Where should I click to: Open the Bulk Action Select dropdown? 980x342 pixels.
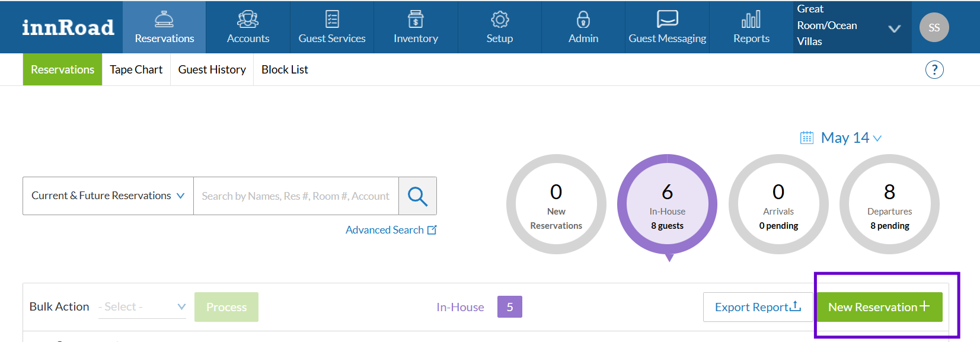pyautogui.click(x=142, y=306)
